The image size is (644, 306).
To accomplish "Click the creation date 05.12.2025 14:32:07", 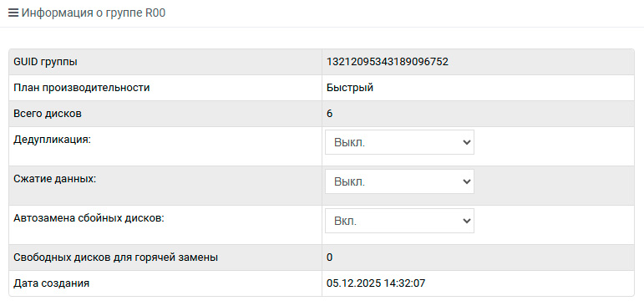I will [376, 283].
